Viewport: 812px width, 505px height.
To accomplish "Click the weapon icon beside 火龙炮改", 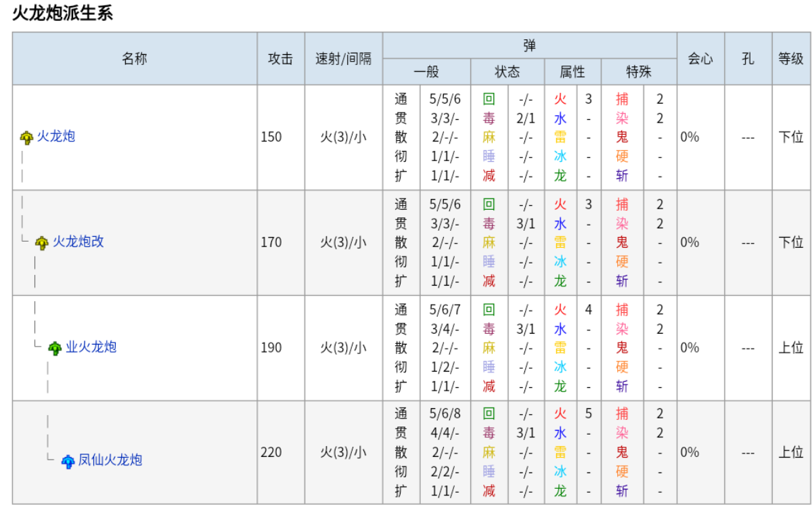I will 42,242.
